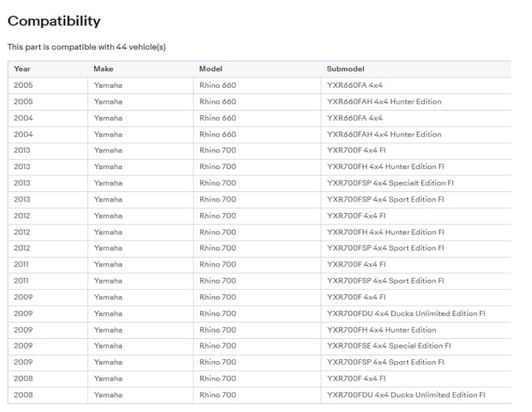Click year 2011 in the YXR700FSP Sport Edition row
532x412 pixels.
(21, 281)
